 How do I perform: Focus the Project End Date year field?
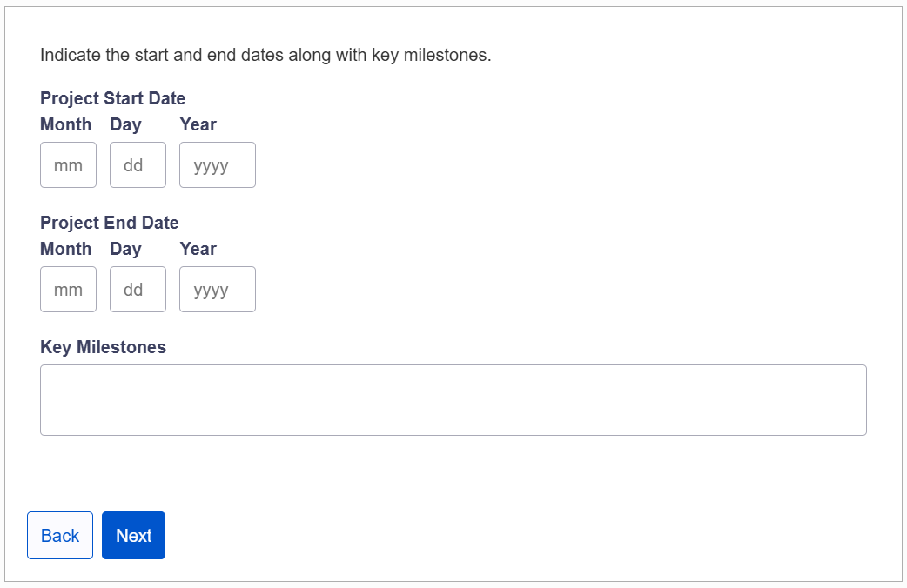[x=217, y=290]
